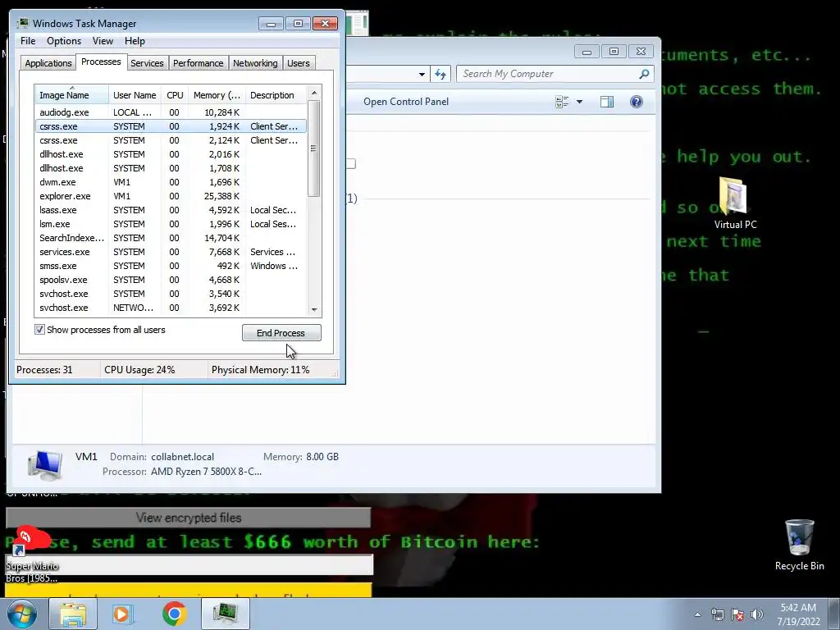Click the Bitcoin address input field
The image size is (840, 630).
(x=189, y=564)
